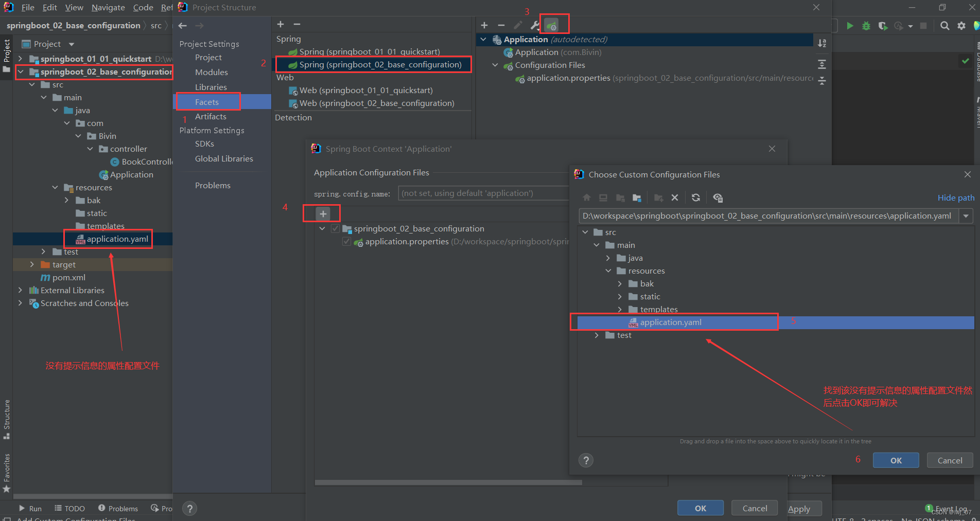The width and height of the screenshot is (980, 521).
Task: Click the wrench icon in the Spring facet toolbar
Action: [535, 25]
